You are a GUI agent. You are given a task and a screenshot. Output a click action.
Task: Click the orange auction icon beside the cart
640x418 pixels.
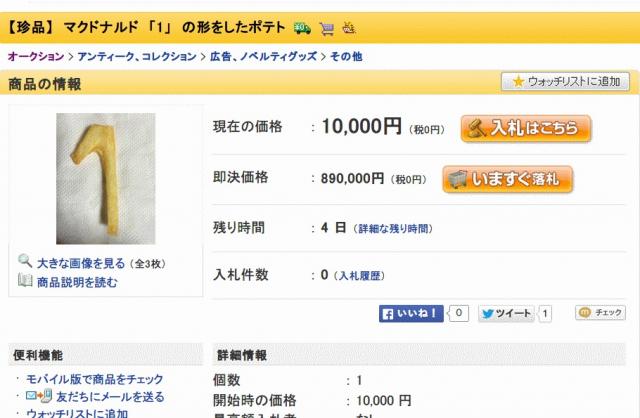click(349, 28)
